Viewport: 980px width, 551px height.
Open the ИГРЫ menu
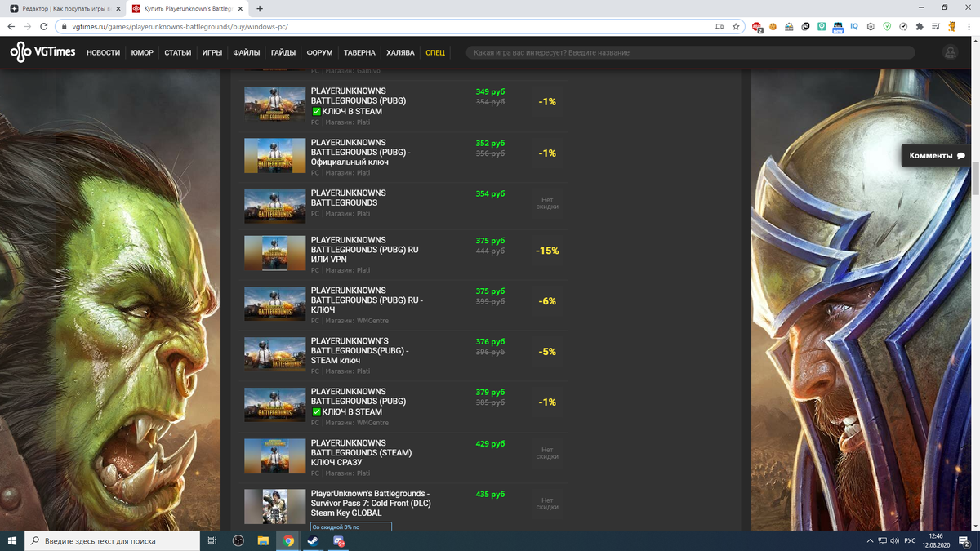tap(212, 52)
